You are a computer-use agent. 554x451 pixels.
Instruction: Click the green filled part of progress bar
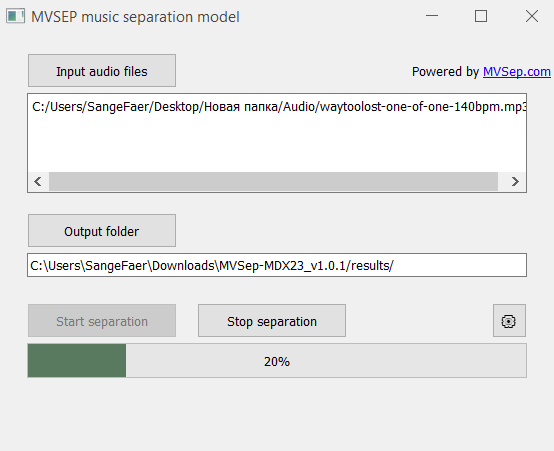77,361
